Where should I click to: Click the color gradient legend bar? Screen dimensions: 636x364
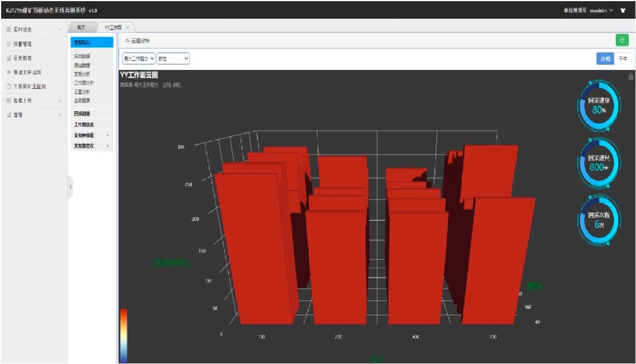[123, 335]
